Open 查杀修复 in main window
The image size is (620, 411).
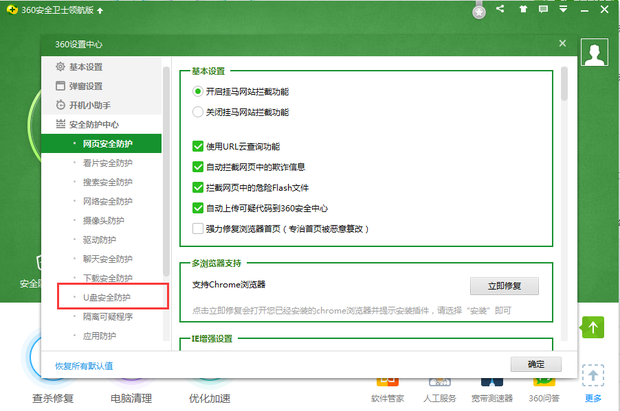(x=53, y=398)
